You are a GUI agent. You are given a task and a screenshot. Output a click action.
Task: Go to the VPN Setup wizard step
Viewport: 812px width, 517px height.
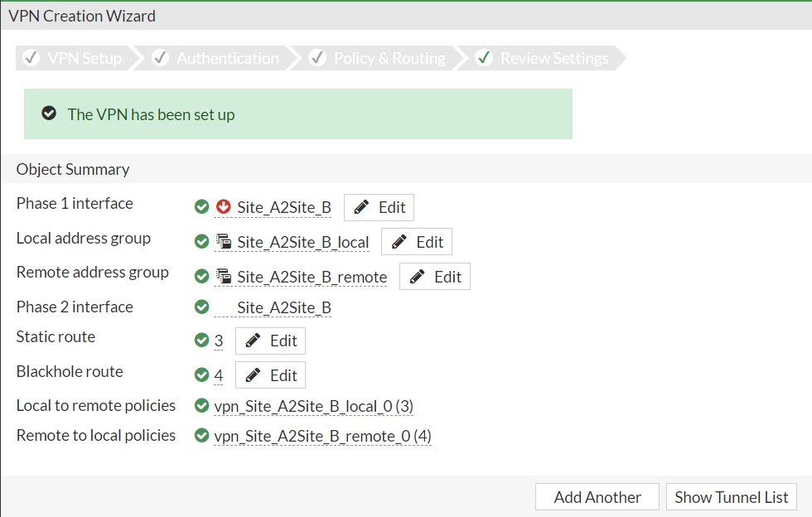(x=74, y=58)
